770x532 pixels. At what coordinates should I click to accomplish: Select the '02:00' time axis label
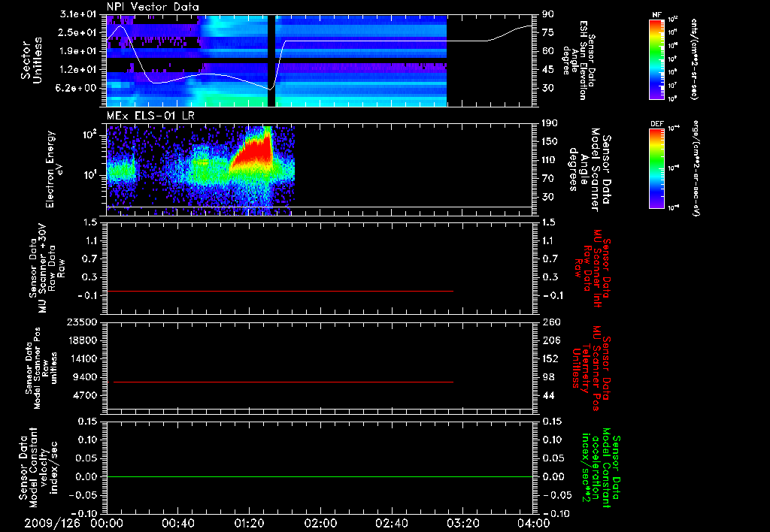pos(320,523)
